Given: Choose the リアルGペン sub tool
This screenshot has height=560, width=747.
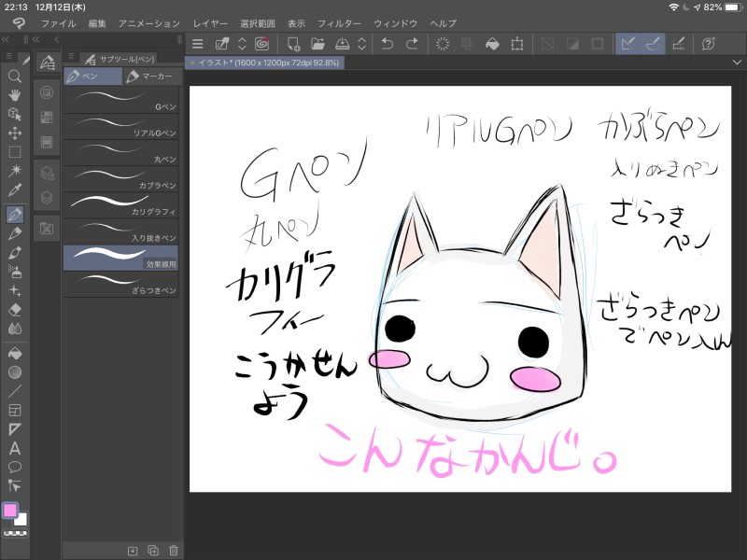Looking at the screenshot, I should 120,127.
